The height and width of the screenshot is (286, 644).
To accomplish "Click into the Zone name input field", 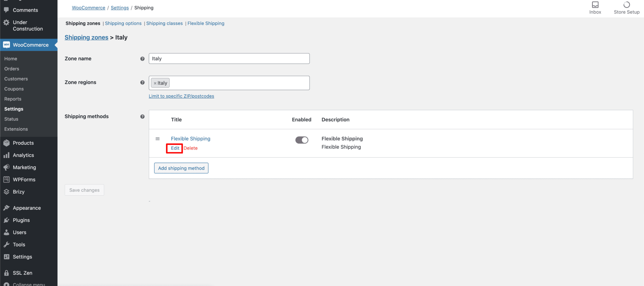I will (229, 58).
